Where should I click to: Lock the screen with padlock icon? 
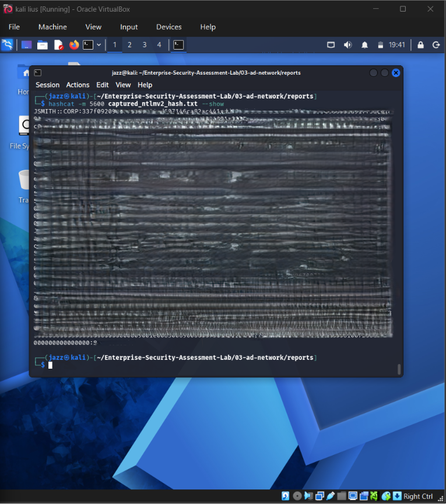(420, 45)
